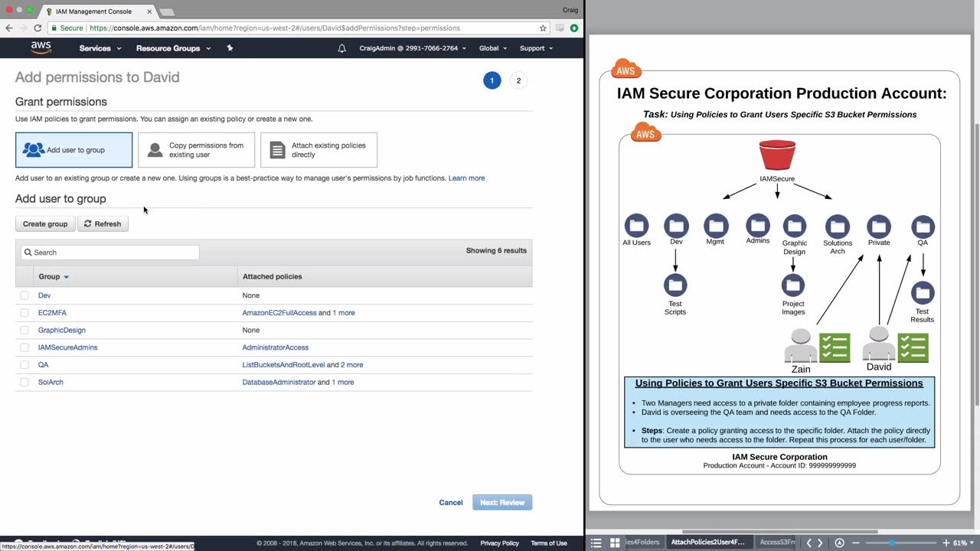Bookmark this page with the star icon
This screenshot has width=980, height=551.
coord(543,28)
